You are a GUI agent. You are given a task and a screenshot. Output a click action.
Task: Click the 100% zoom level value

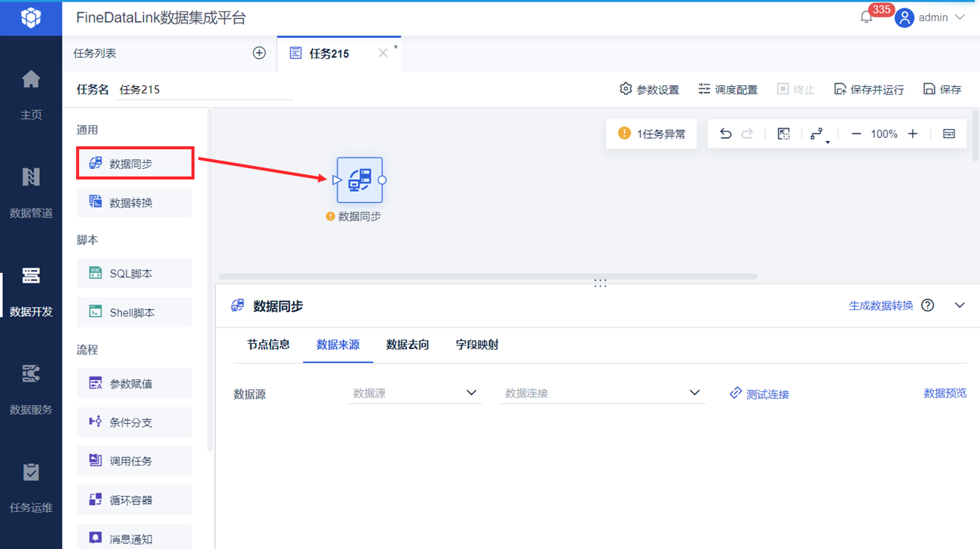coord(884,133)
